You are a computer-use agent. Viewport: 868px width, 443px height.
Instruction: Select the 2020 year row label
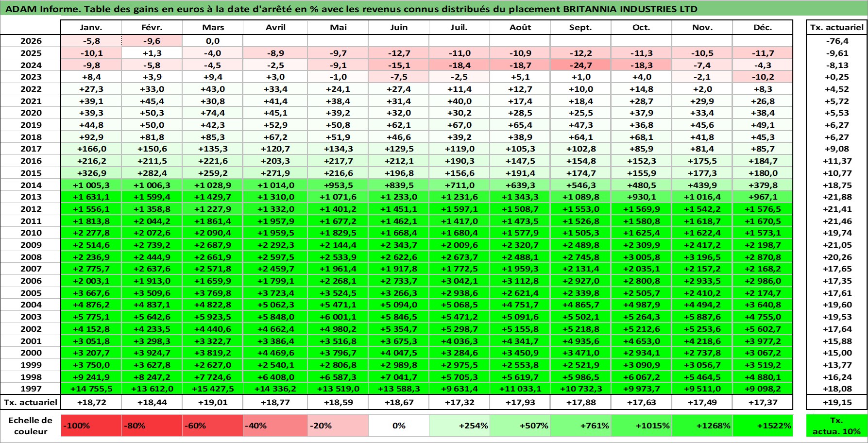point(31,113)
